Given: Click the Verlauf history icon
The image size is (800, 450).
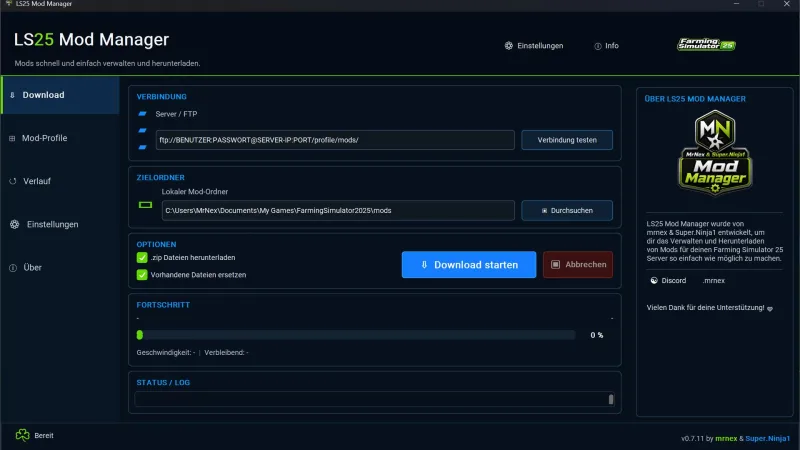Looking at the screenshot, I should (13, 181).
